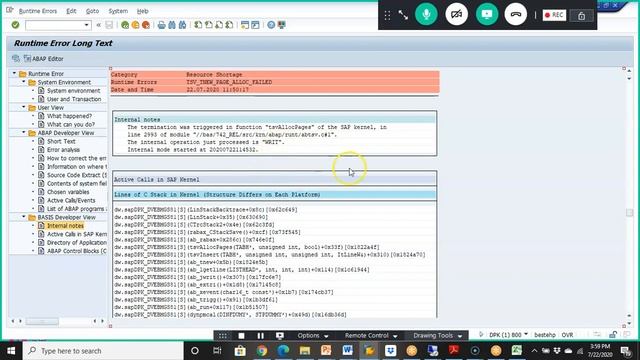Viewport: 640px width, 360px height.
Task: Click the Print icon in toolbar
Action: [x=162, y=25]
